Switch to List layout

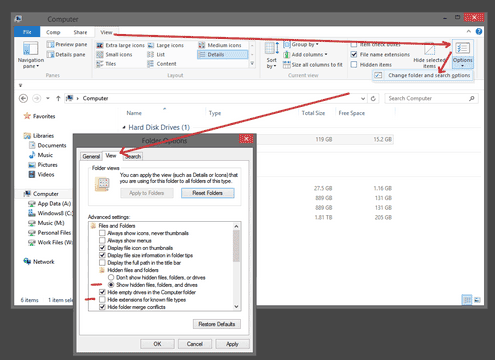click(156, 54)
